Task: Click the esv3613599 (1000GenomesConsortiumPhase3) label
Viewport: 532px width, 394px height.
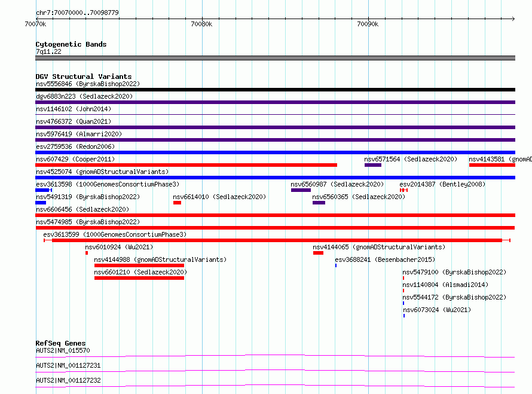Action: [115, 234]
